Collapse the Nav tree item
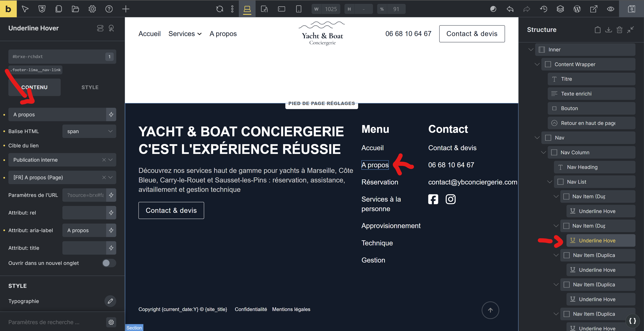The height and width of the screenshot is (331, 644). [x=537, y=138]
